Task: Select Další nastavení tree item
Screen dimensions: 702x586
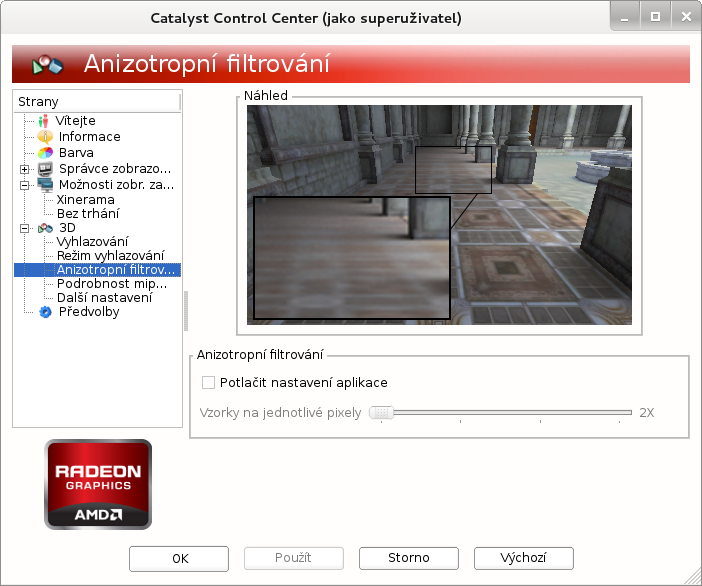Action: (104, 298)
